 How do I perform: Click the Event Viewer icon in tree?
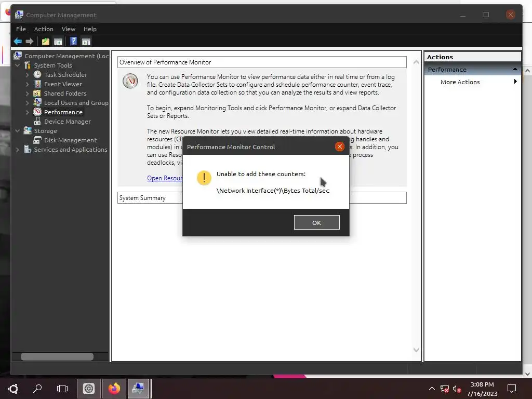click(x=37, y=84)
